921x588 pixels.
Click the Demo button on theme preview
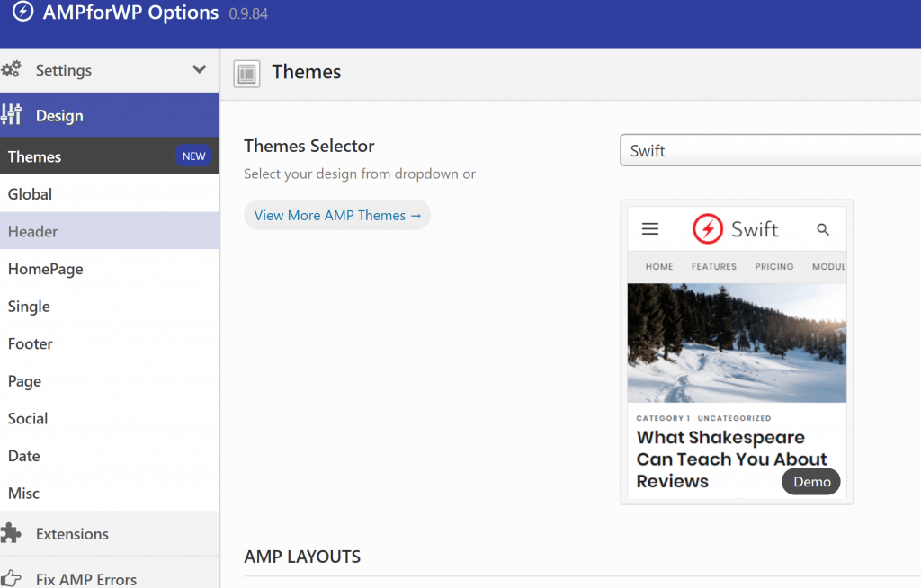point(811,482)
